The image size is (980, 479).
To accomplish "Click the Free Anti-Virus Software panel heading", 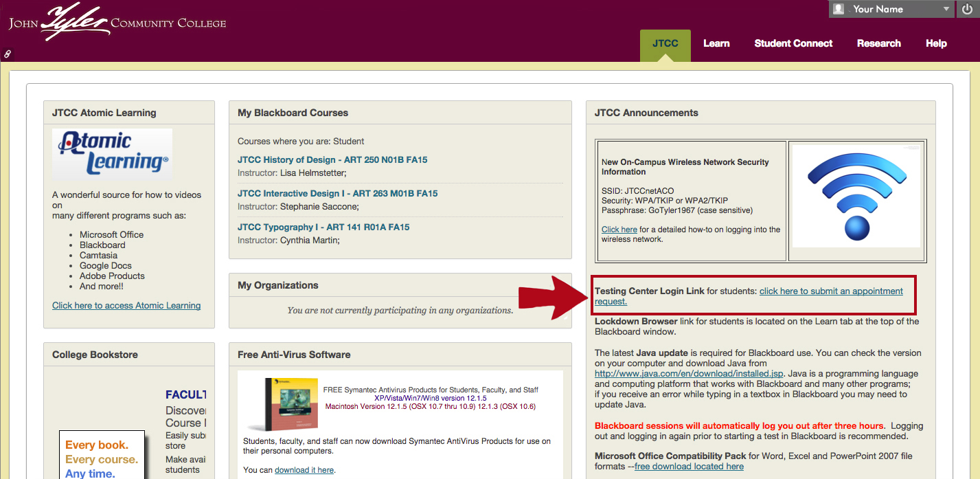I will pyautogui.click(x=294, y=355).
